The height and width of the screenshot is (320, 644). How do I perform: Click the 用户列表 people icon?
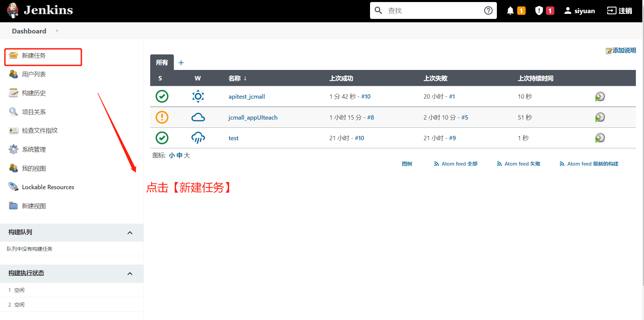click(x=14, y=74)
